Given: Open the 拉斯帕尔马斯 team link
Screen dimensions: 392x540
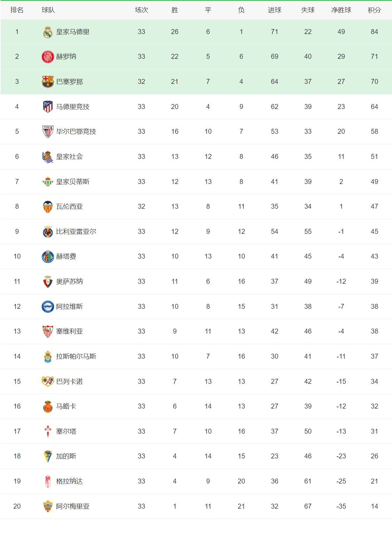Looking at the screenshot, I should (x=76, y=356).
